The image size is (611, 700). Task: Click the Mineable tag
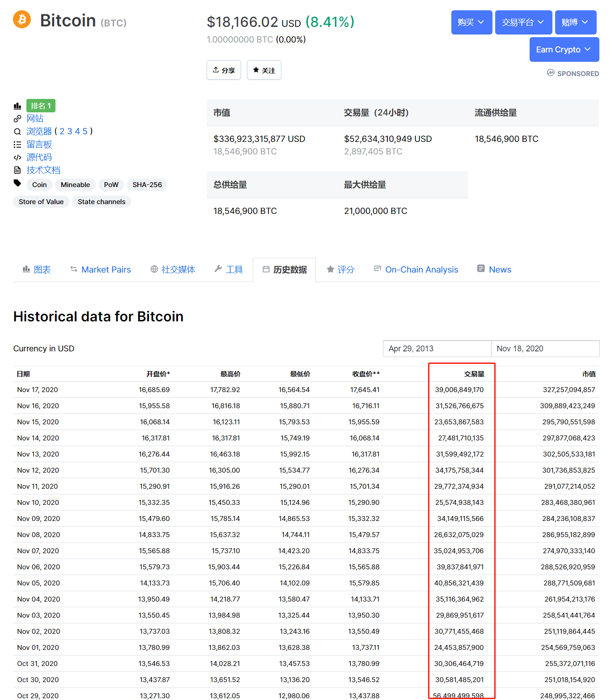pyautogui.click(x=75, y=185)
